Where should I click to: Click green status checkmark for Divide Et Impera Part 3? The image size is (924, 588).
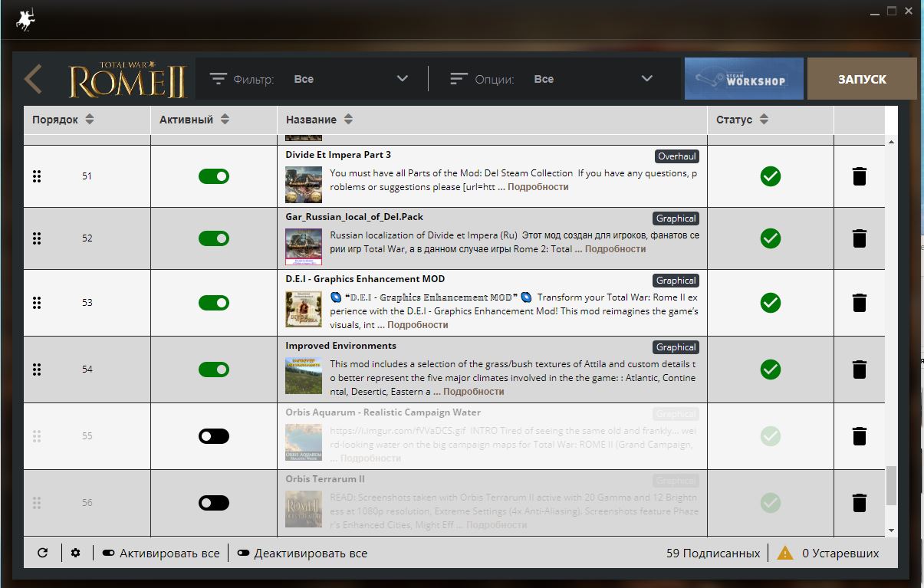coord(771,176)
